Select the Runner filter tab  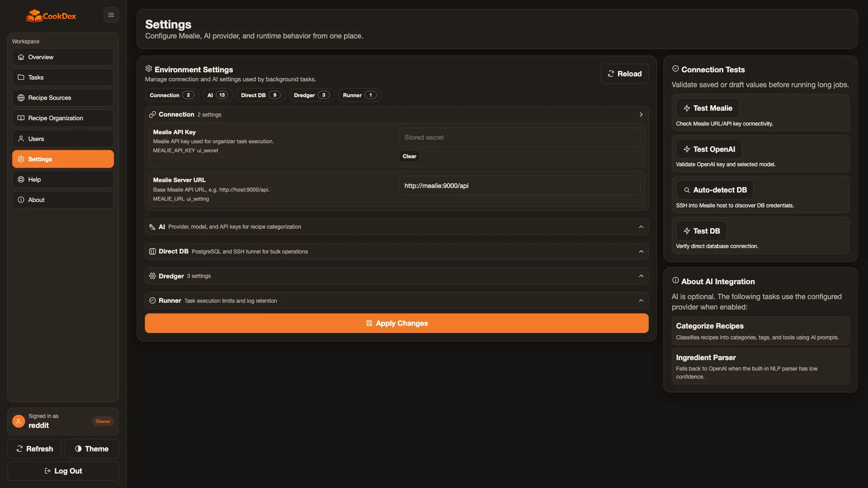pyautogui.click(x=359, y=95)
